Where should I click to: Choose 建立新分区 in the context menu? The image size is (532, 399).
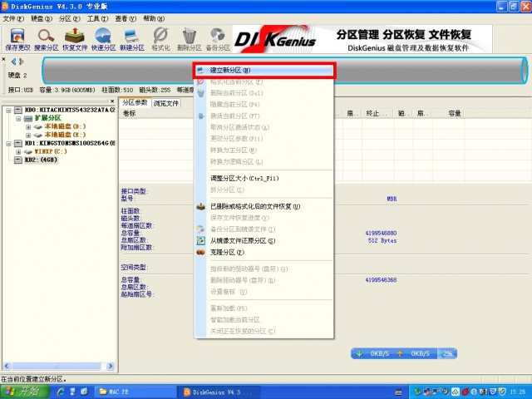(264, 70)
